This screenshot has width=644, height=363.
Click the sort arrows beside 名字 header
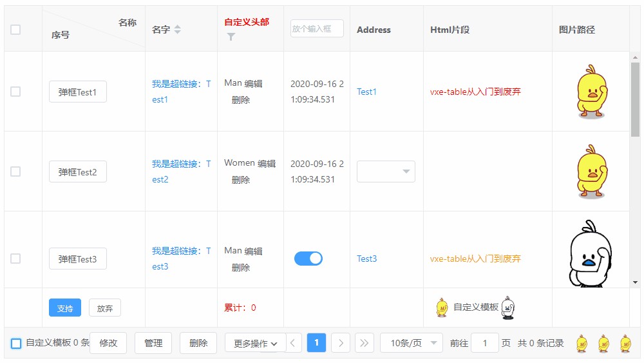click(x=178, y=30)
